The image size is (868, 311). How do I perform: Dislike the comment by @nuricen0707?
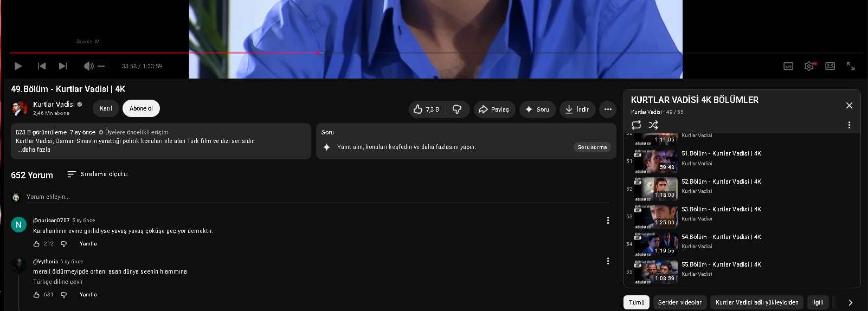[x=63, y=244]
